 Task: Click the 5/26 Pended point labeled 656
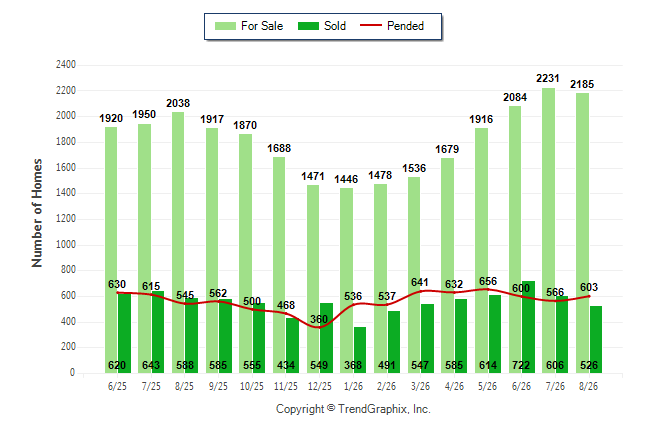tap(488, 289)
